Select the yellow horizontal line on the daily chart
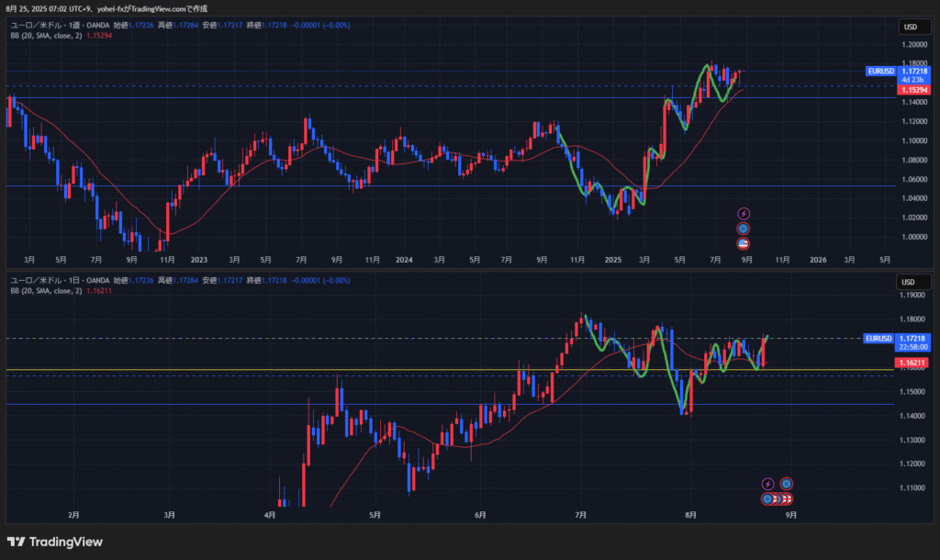 click(x=450, y=370)
